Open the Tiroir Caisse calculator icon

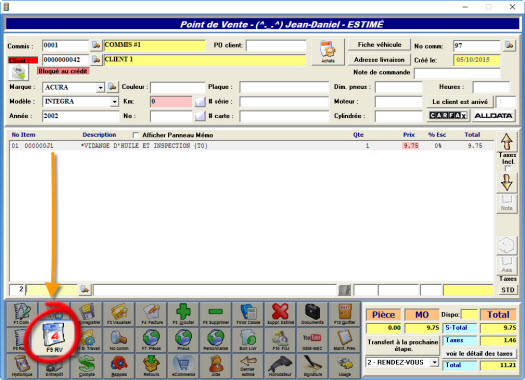(x=248, y=314)
